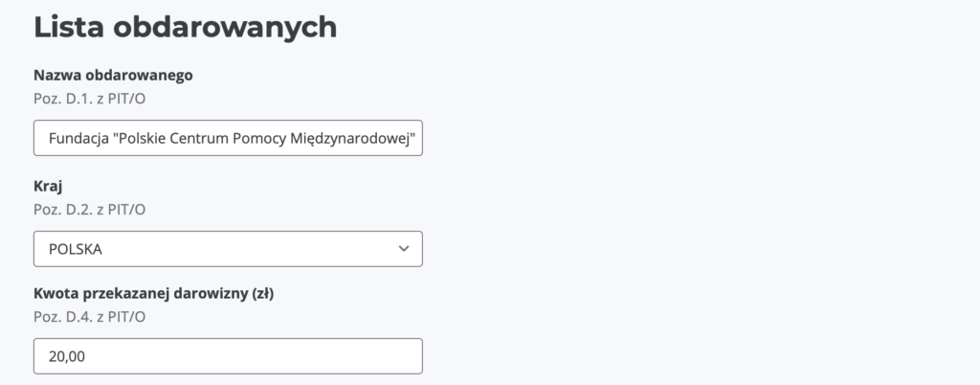980x385 pixels.
Task: Click the "Poz. D.2. z PIT/O" hint text
Action: point(89,208)
